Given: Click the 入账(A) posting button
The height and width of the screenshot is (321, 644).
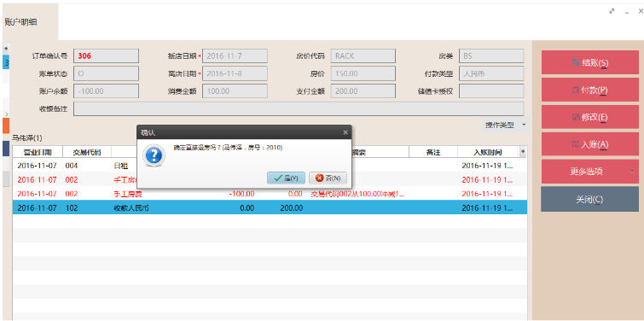Looking at the screenshot, I should tap(589, 144).
